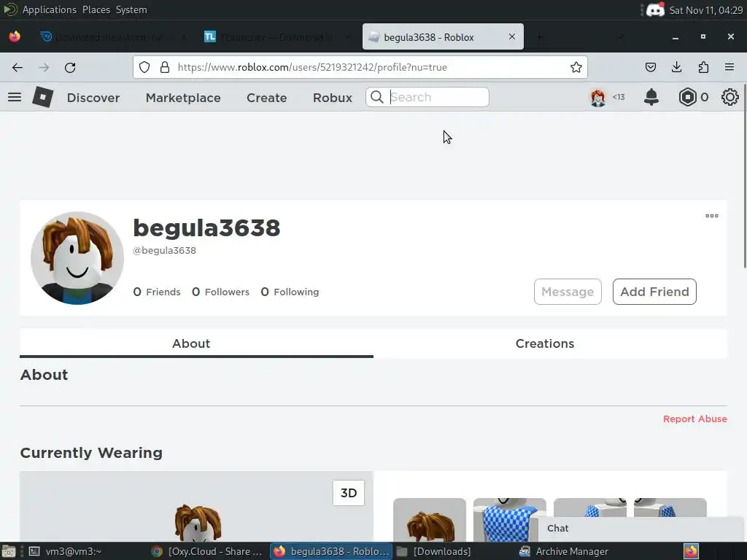
Task: Close the begula3638 - Roblox tab
Action: (511, 36)
